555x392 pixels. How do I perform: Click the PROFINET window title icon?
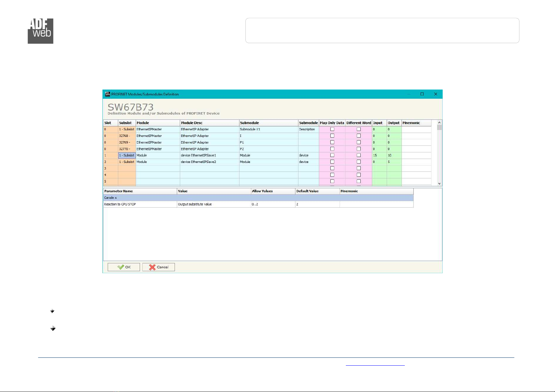pyautogui.click(x=107, y=94)
